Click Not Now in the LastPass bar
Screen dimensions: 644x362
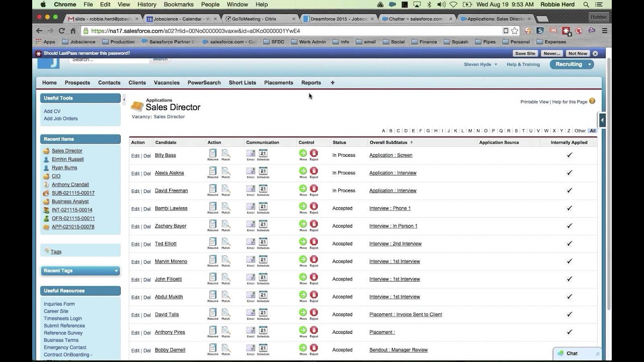pos(578,53)
